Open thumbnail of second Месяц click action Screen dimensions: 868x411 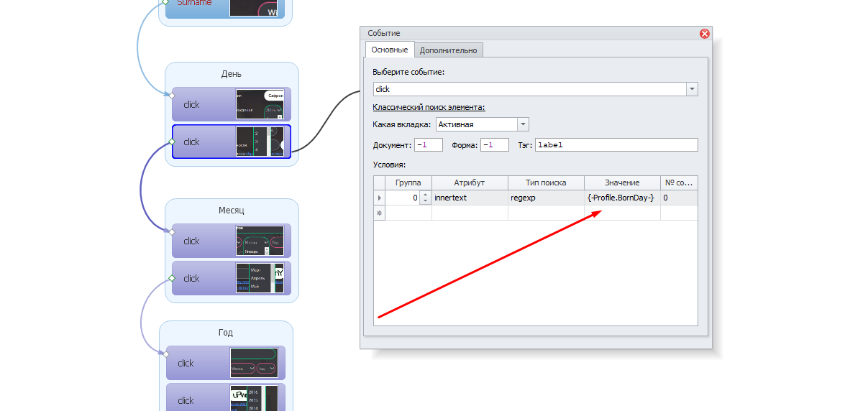click(x=260, y=278)
